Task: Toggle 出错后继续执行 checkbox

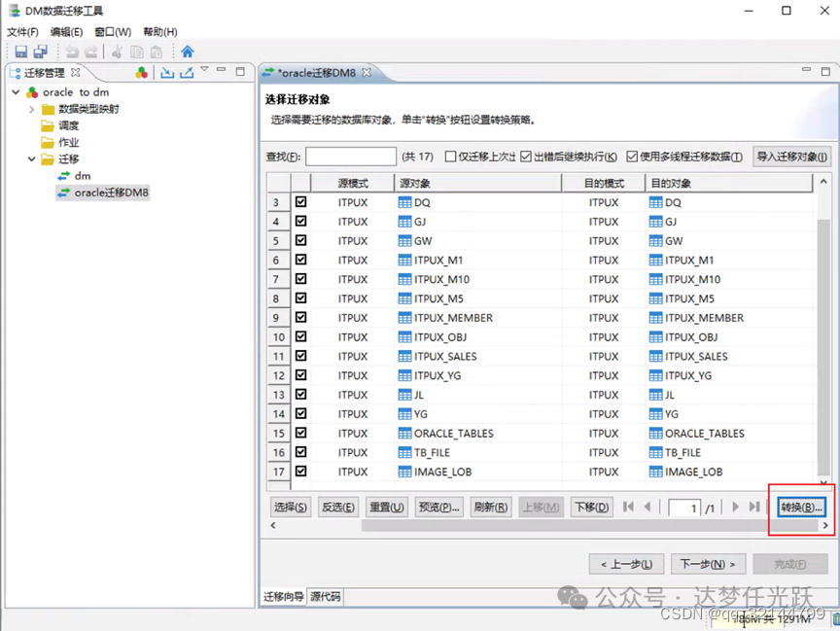Action: 526,156
